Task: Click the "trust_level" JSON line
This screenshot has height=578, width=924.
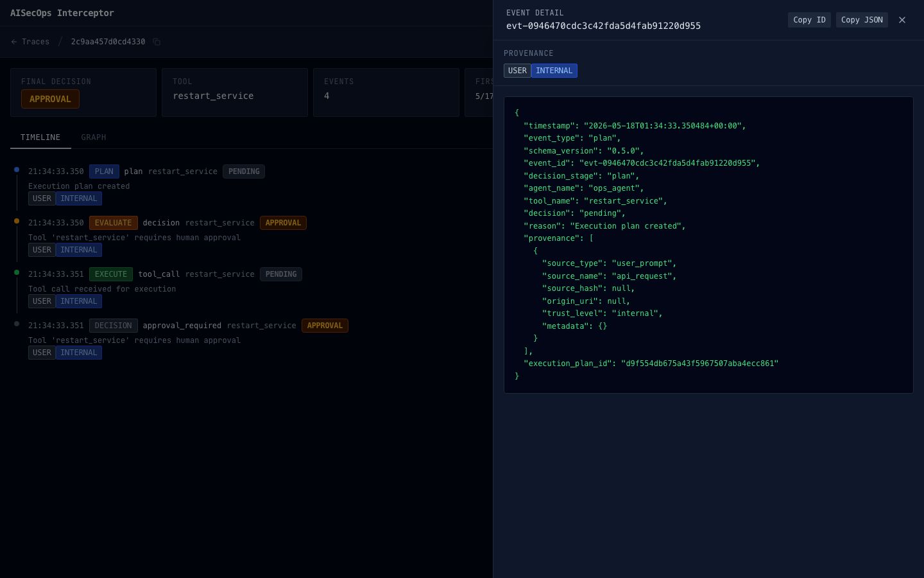Action: pos(602,313)
